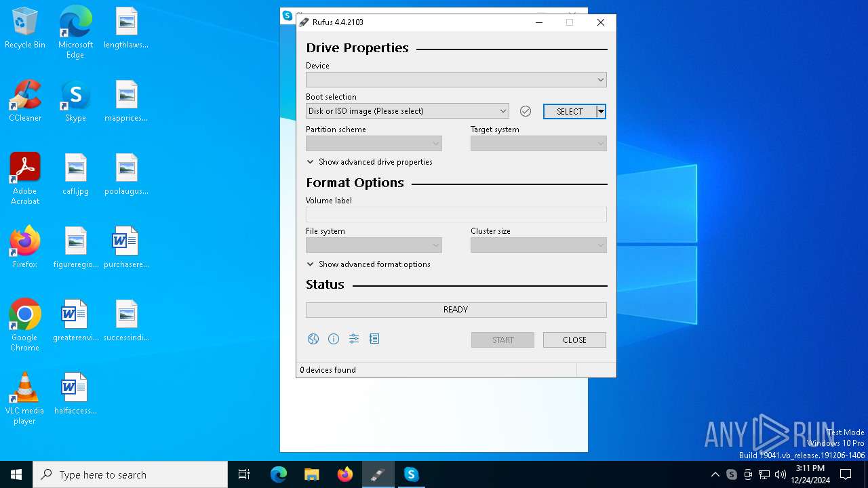This screenshot has width=868, height=488.
Task: Click the CLOSE button in Rufus
Action: click(574, 340)
